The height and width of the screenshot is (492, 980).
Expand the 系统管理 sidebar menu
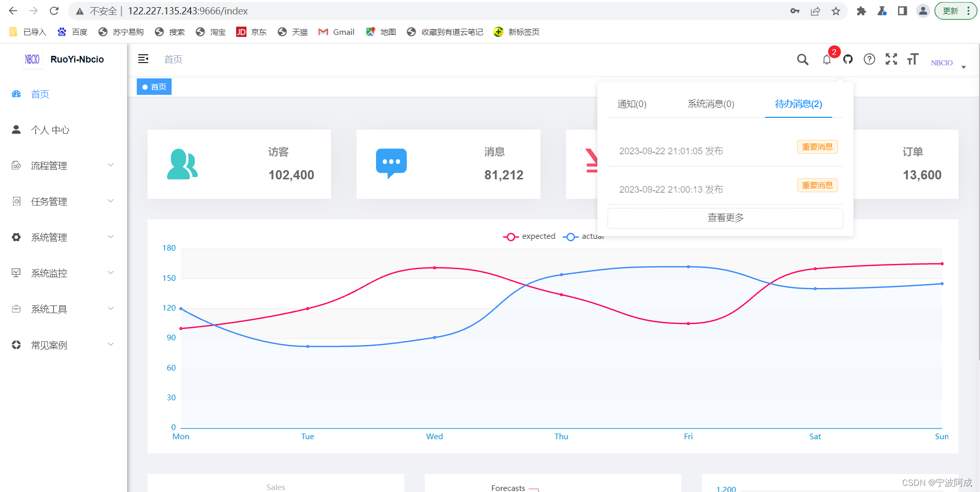[64, 237]
